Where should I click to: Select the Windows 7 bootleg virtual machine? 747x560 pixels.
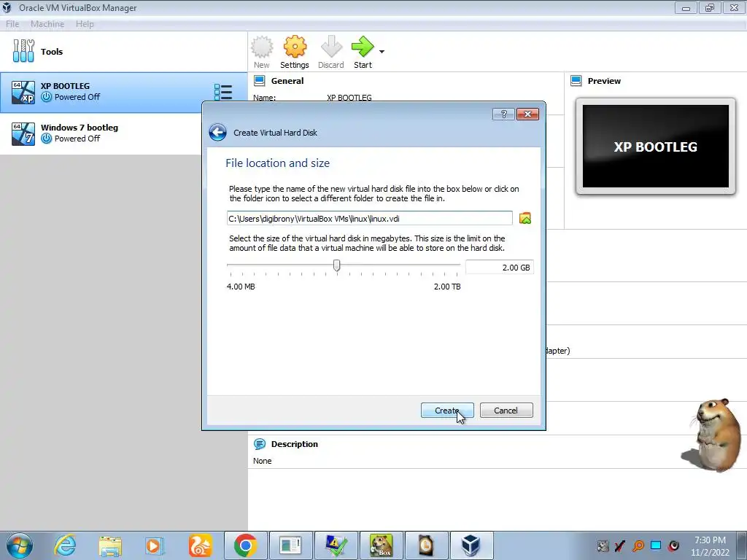pyautogui.click(x=100, y=133)
